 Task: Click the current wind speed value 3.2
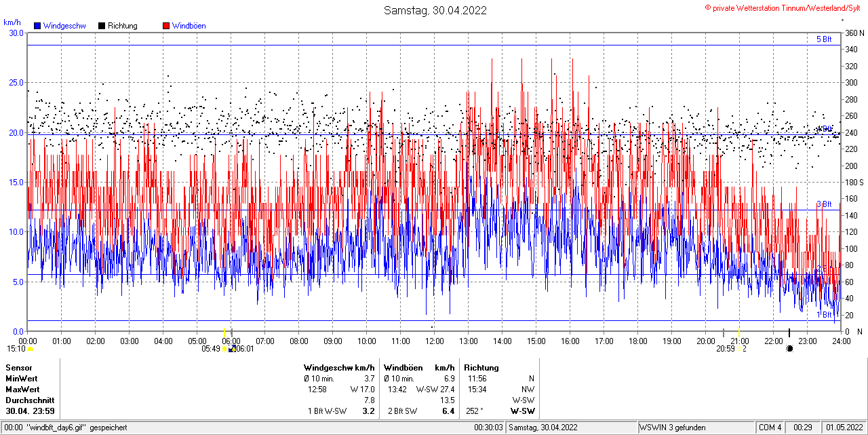point(369,411)
